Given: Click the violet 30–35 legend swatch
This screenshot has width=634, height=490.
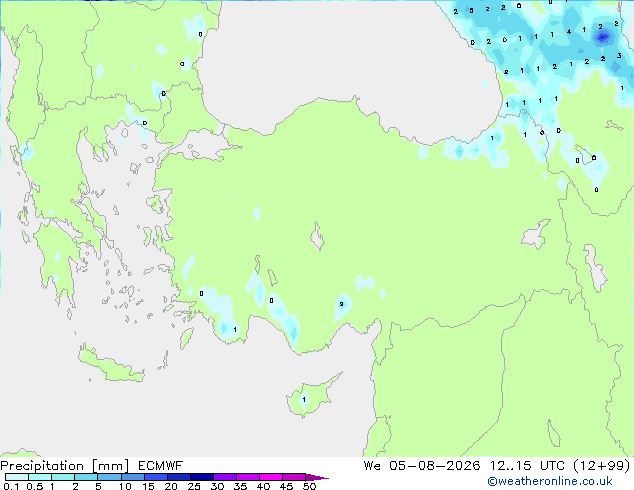Looking at the screenshot, I should [x=225, y=477].
